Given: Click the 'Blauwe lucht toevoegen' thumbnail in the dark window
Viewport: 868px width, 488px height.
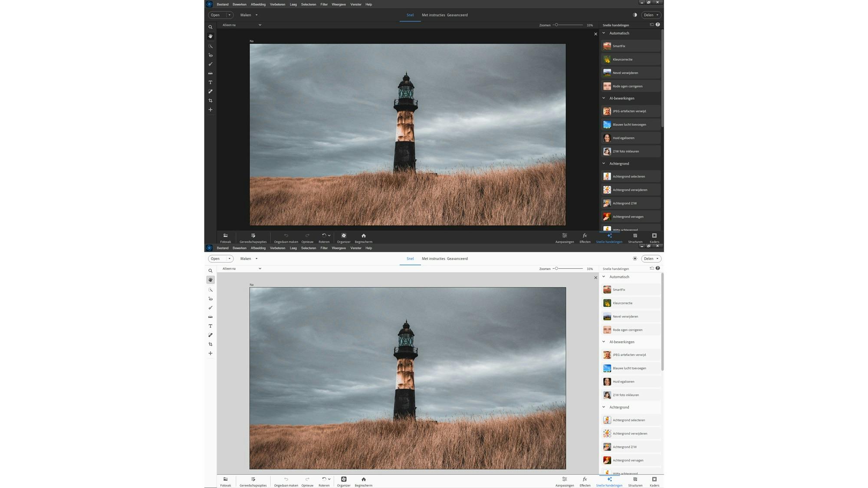Looking at the screenshot, I should pos(607,125).
